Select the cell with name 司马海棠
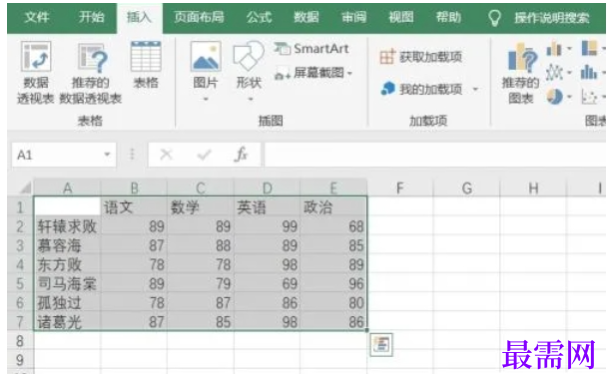 [x=67, y=283]
